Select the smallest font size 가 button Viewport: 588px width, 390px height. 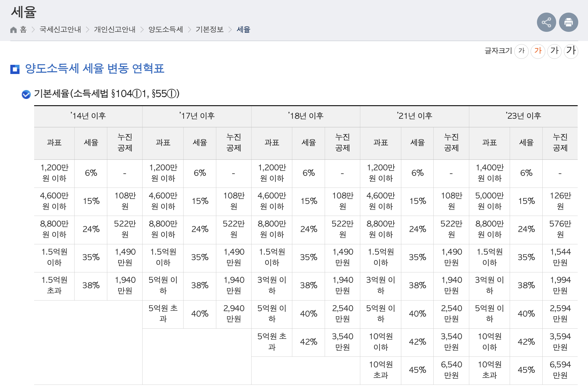[521, 51]
